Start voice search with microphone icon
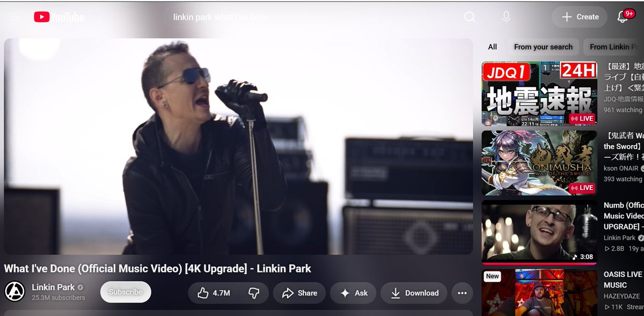Screen dimensions: 644x316 (x=506, y=17)
